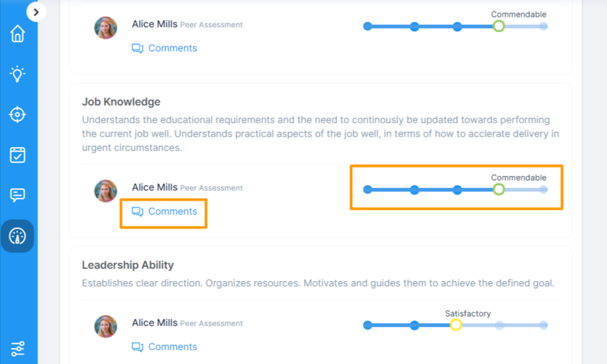The height and width of the screenshot is (364, 607).
Task: Click Alice Mills avatar in Job Knowledge
Action: pyautogui.click(x=106, y=191)
